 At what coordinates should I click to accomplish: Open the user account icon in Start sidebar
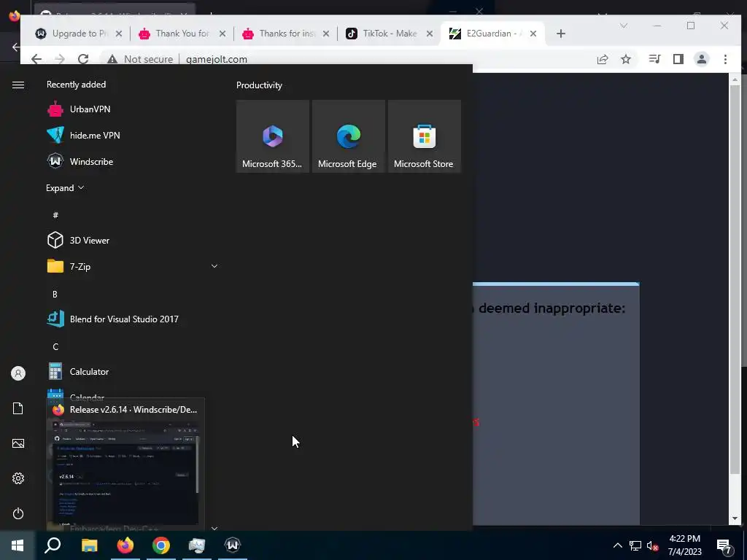coord(18,373)
